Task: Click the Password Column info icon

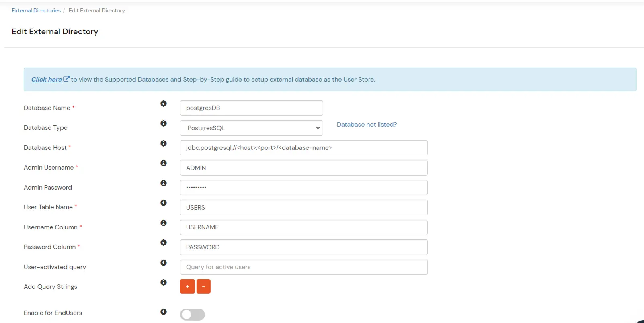Action: (x=164, y=243)
